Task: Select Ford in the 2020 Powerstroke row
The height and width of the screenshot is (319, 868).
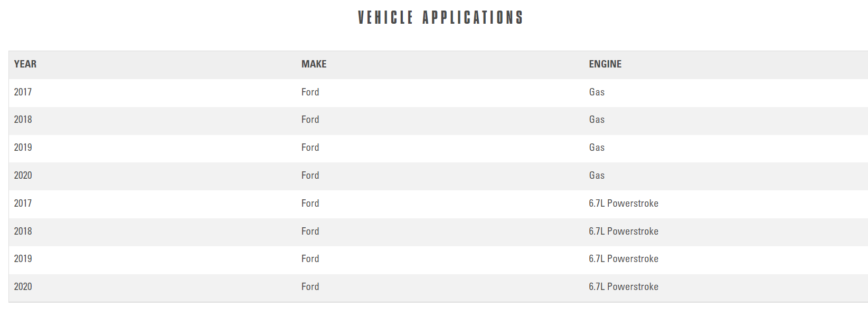Action: click(x=310, y=287)
